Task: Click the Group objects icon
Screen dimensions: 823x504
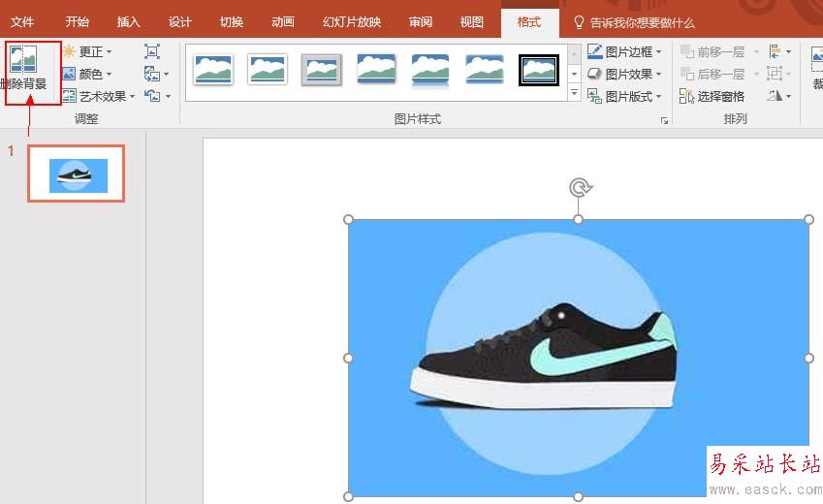Action: click(775, 74)
